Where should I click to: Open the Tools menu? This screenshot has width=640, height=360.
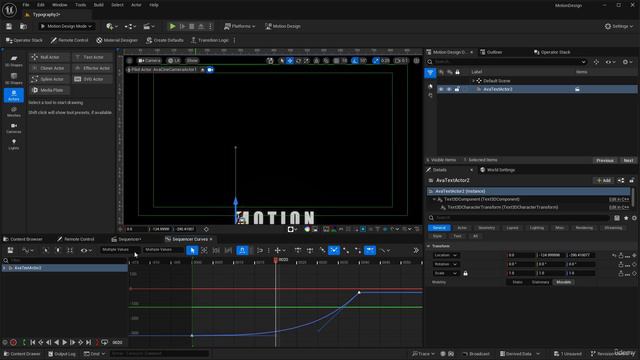coord(80,5)
